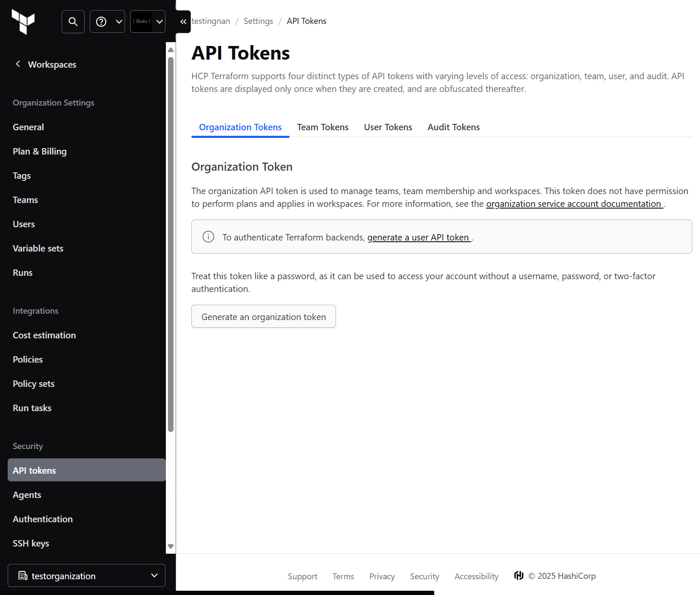Open Security footer link
700x595 pixels.
pyautogui.click(x=424, y=576)
